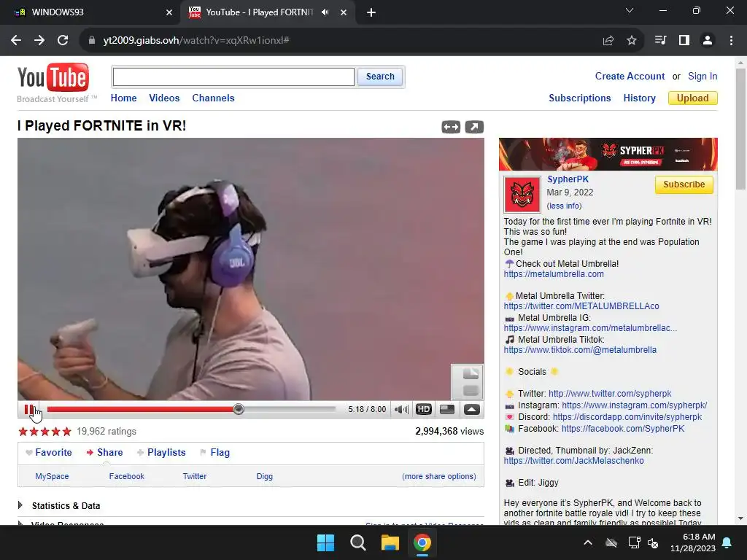Mute the video using the speaker icon
This screenshot has height=560, width=747.
[402, 409]
